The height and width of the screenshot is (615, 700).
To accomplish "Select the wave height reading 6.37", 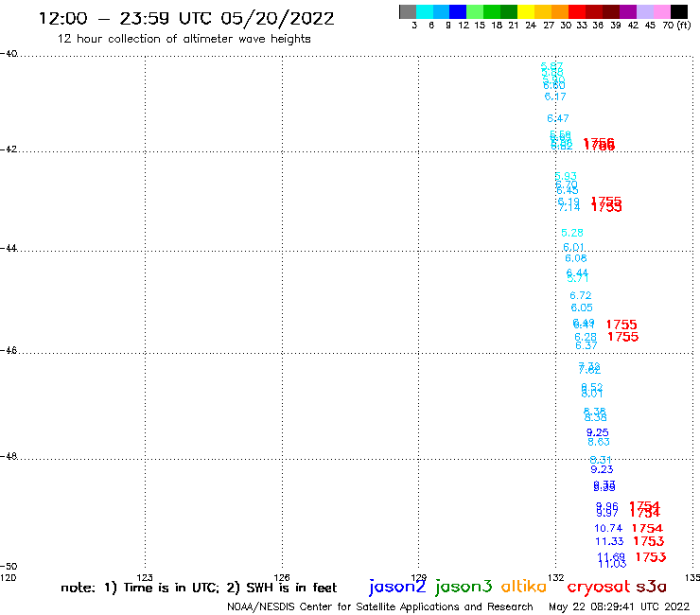I will (x=586, y=345).
